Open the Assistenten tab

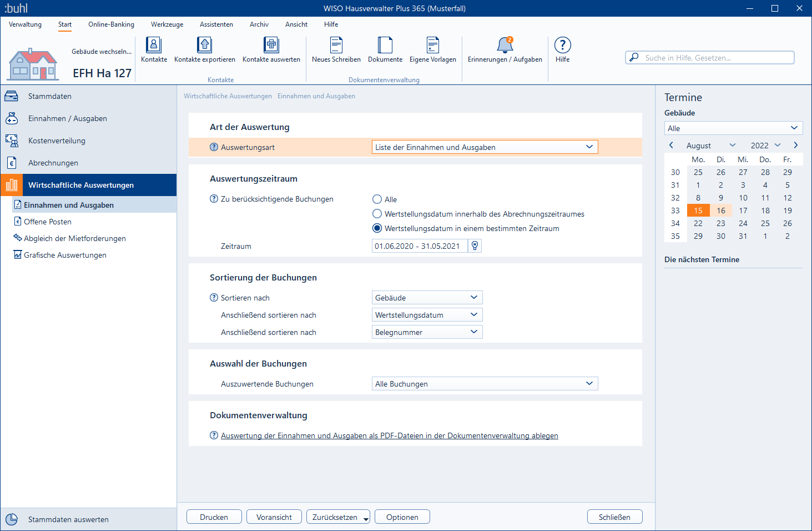(x=216, y=24)
